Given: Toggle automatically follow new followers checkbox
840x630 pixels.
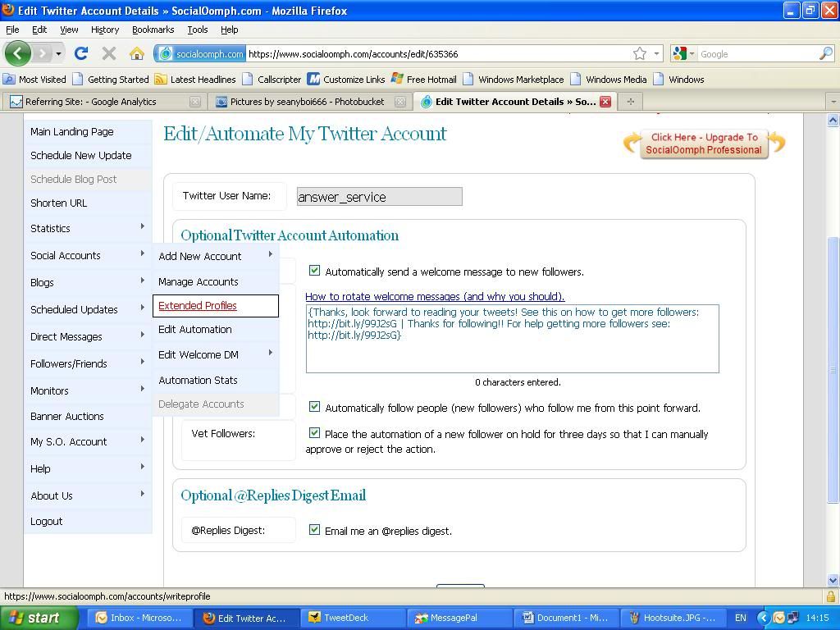Looking at the screenshot, I should click(x=314, y=407).
